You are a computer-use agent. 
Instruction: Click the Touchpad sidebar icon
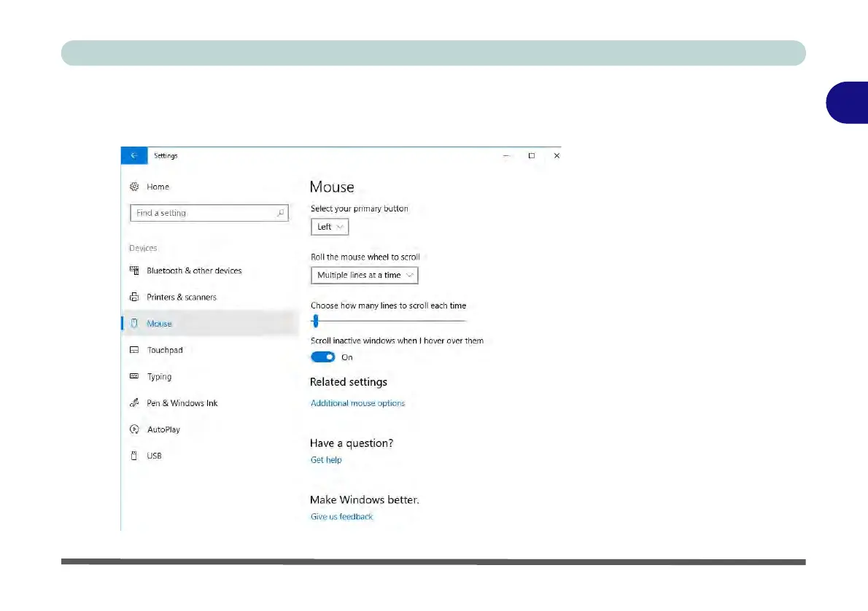pyautogui.click(x=134, y=350)
